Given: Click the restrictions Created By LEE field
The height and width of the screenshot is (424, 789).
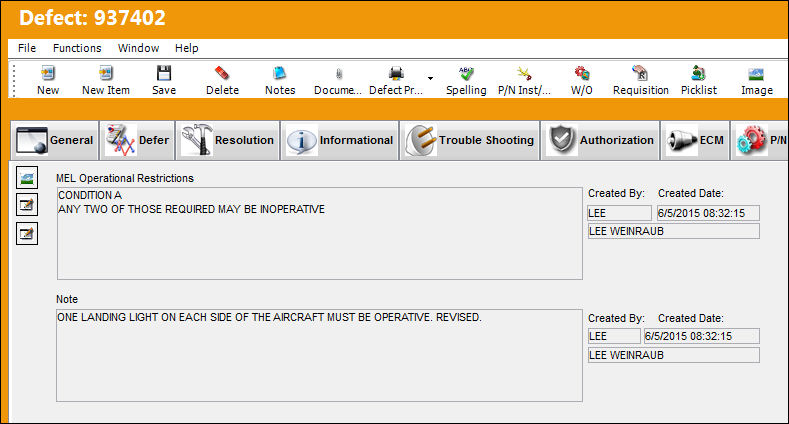Looking at the screenshot, I should 619,213.
